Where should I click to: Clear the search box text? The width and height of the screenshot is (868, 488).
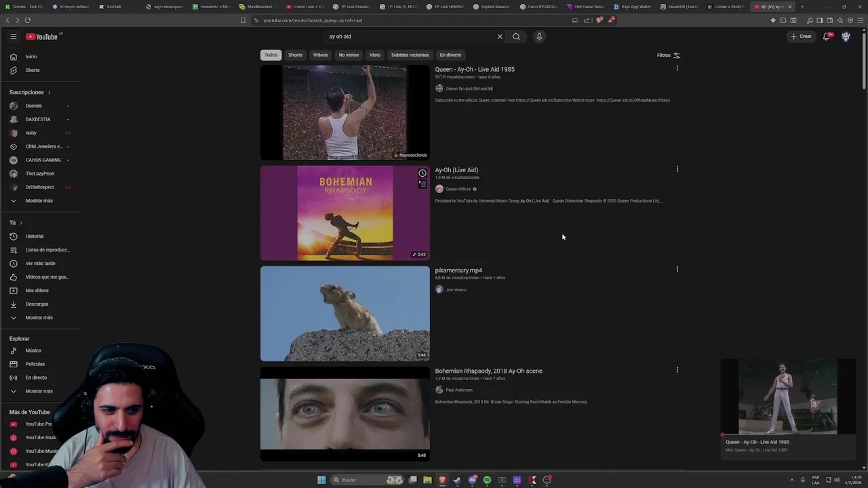click(500, 37)
